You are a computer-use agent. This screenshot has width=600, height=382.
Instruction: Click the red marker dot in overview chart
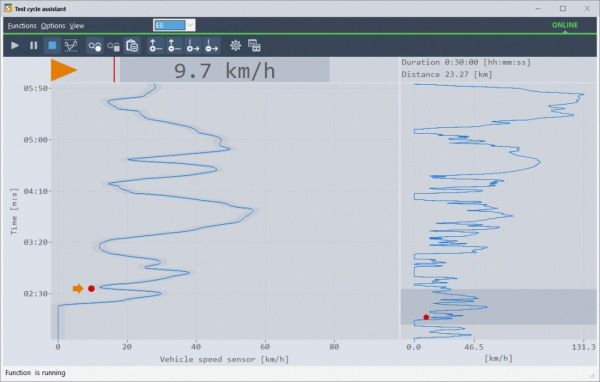(x=426, y=317)
